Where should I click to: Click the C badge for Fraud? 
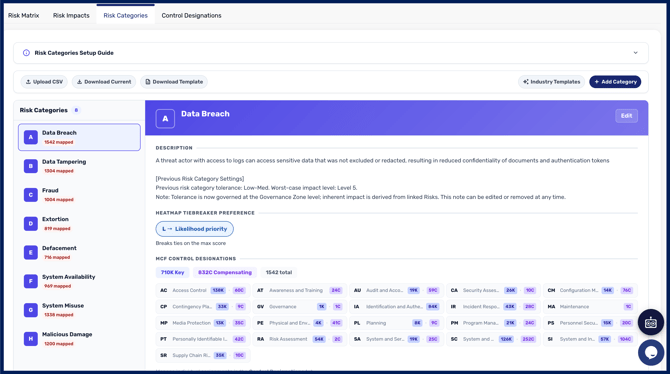pos(31,195)
